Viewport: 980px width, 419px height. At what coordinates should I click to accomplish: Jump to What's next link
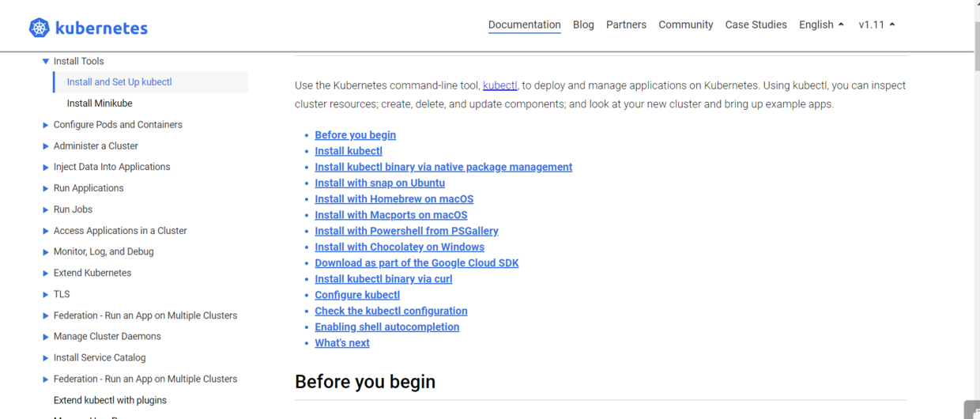pos(342,343)
